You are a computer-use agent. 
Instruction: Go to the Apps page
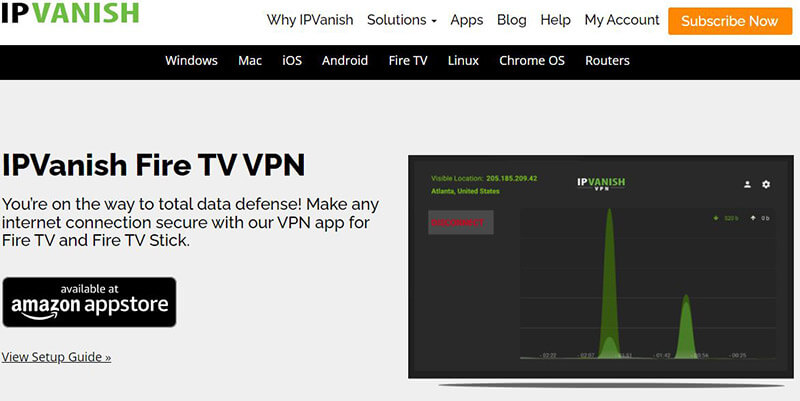pos(466,20)
